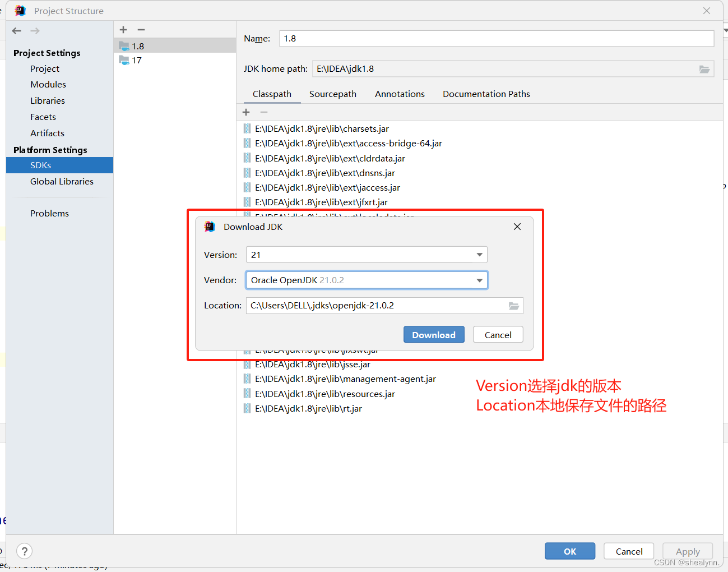728x572 pixels.
Task: Remove selected SDK with minus icon
Action: pos(141,30)
